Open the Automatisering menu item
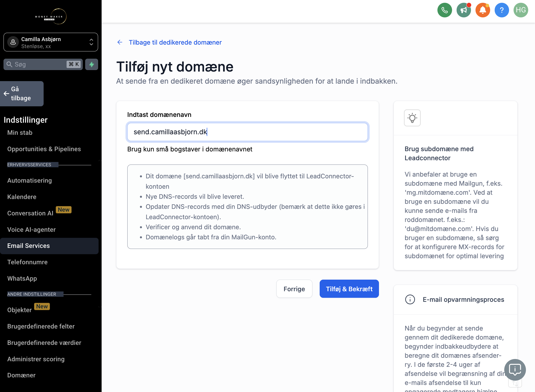535x392 pixels. pyautogui.click(x=29, y=180)
